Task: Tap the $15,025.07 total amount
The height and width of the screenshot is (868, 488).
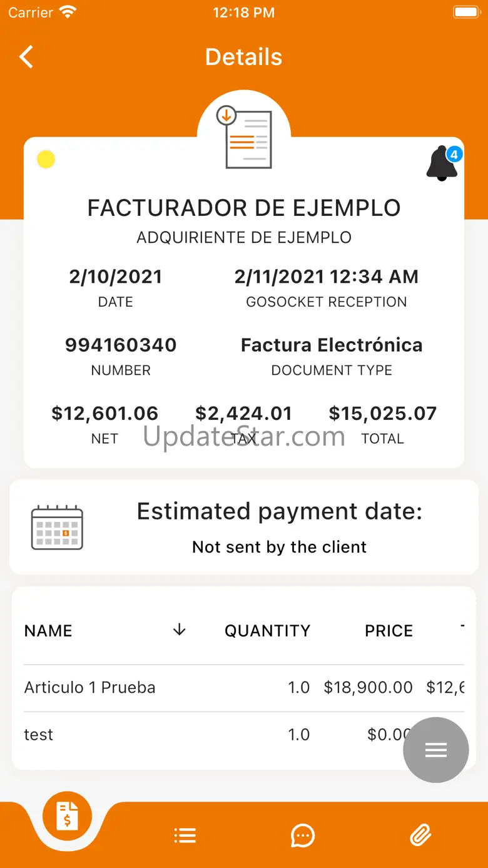Action: pos(383,414)
